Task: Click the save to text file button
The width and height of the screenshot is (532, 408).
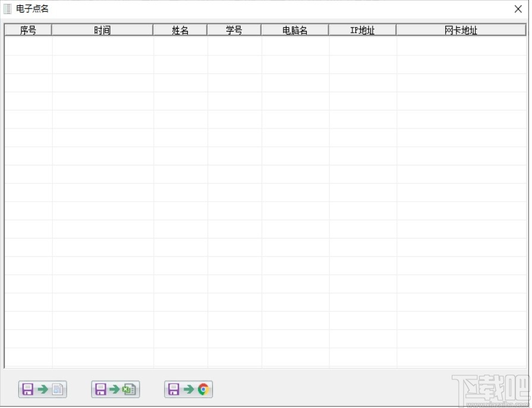Action: pyautogui.click(x=43, y=389)
